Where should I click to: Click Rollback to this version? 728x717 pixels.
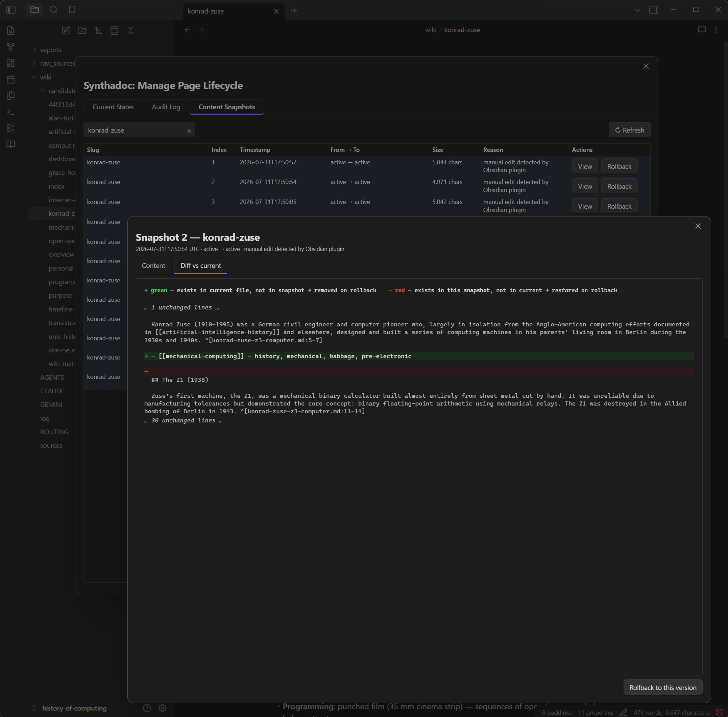coord(663,687)
